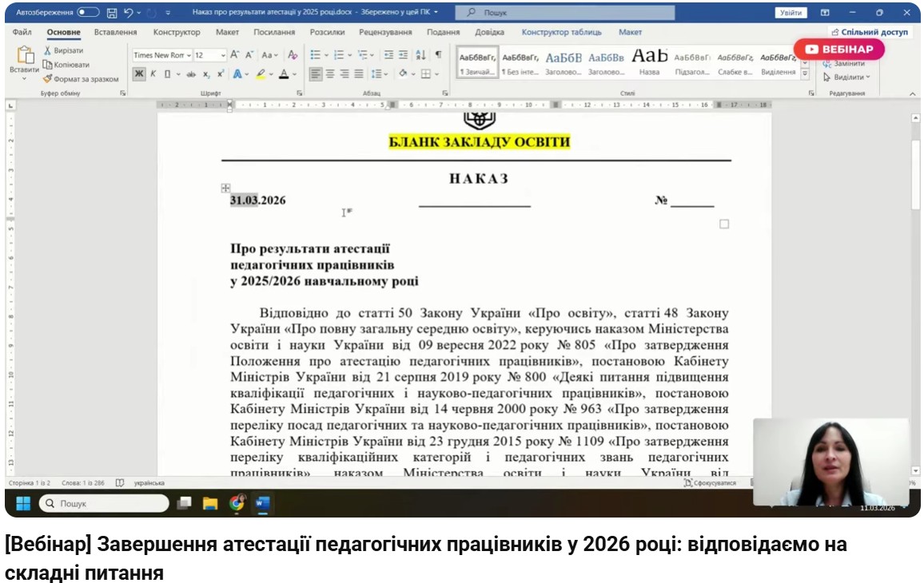Image resolution: width=924 pixels, height=583 pixels.
Task: Toggle the Автозбереження autosave switch
Action: pyautogui.click(x=88, y=13)
